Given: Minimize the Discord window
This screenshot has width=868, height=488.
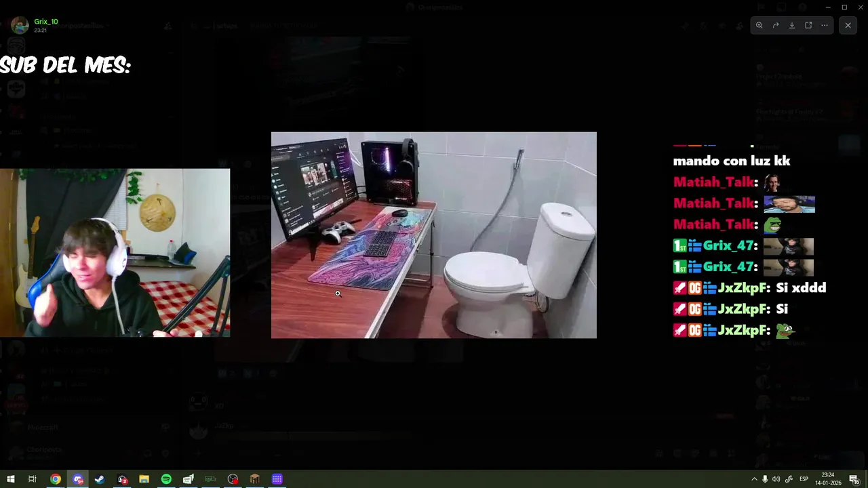Looking at the screenshot, I should [x=828, y=7].
